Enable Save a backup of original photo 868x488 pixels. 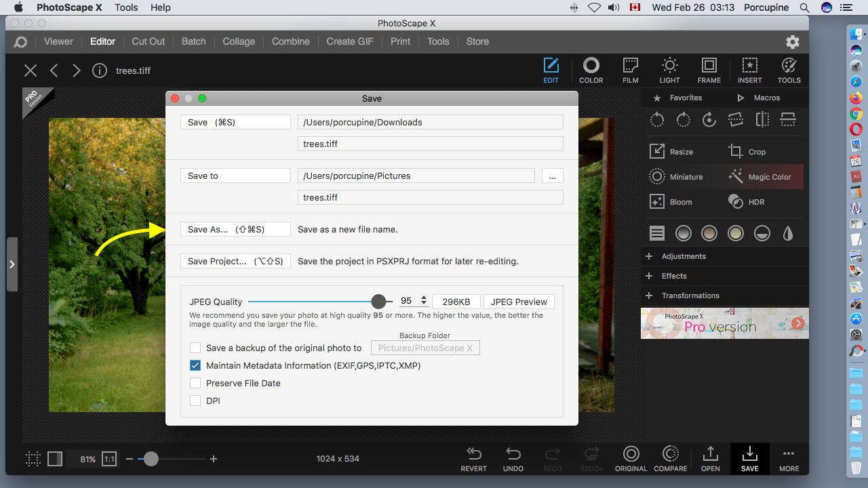(x=195, y=348)
